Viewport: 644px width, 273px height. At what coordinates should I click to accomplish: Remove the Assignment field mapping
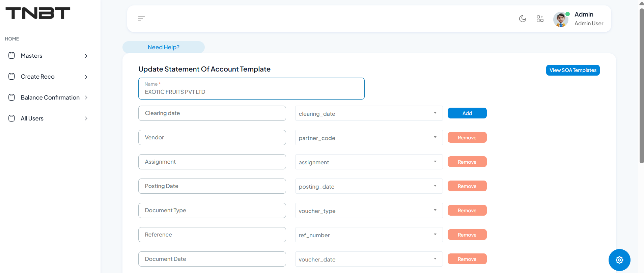467,162
